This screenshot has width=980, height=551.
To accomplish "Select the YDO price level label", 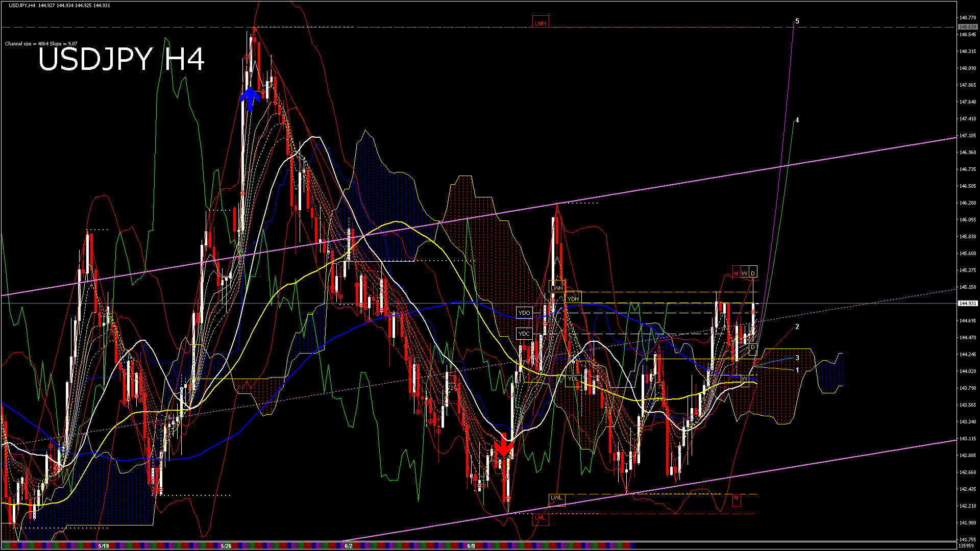I will pyautogui.click(x=524, y=313).
